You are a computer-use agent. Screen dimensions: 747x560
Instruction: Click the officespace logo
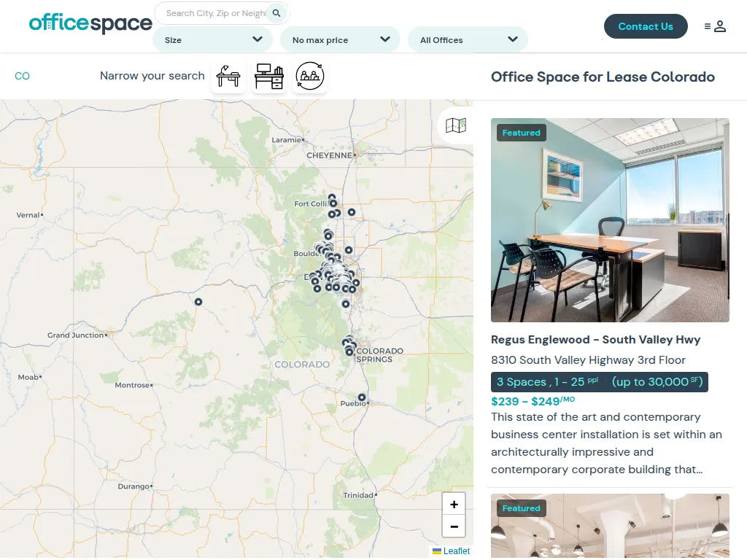click(x=90, y=23)
